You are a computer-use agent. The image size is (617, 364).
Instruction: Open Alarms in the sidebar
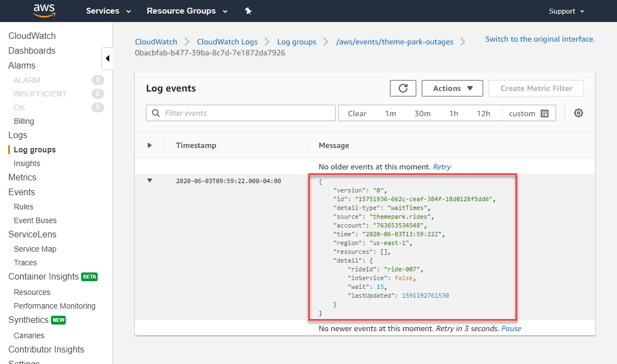point(21,65)
